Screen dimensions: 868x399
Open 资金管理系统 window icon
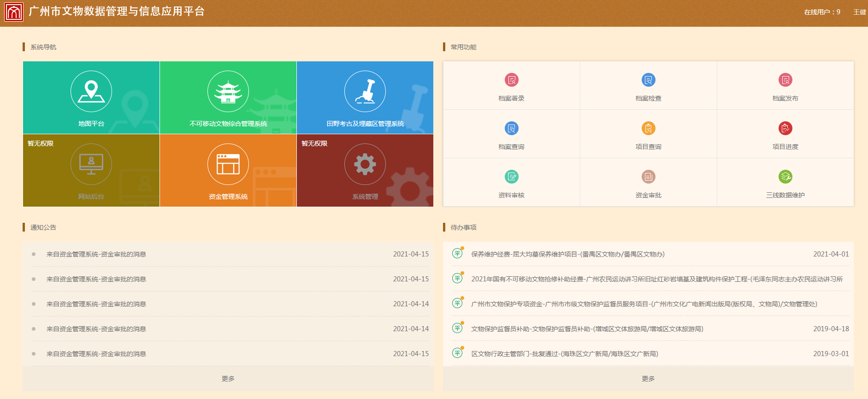228,164
